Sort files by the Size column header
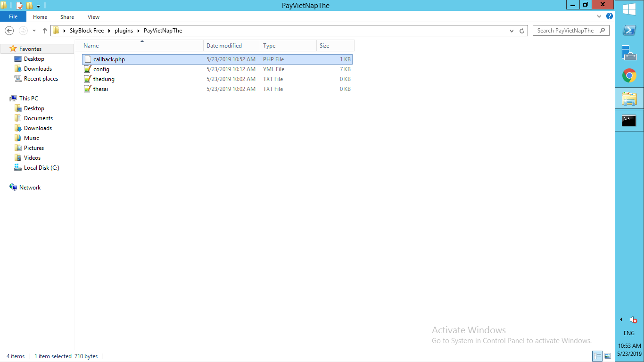This screenshot has width=644, height=362. (x=335, y=46)
